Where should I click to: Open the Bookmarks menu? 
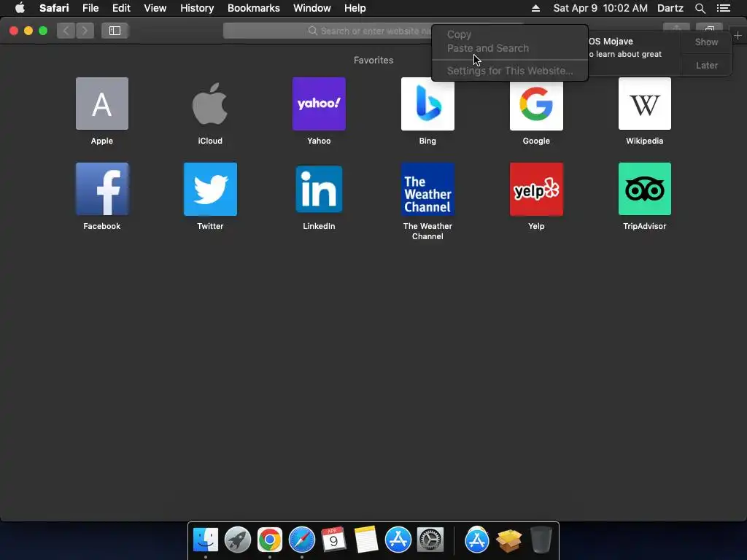tap(253, 8)
